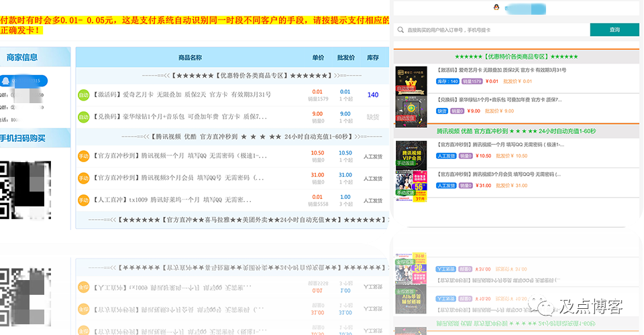
Task: Open the 腾讯视频 VIP会员 thumbnail in the mobile list
Action: coord(411,155)
